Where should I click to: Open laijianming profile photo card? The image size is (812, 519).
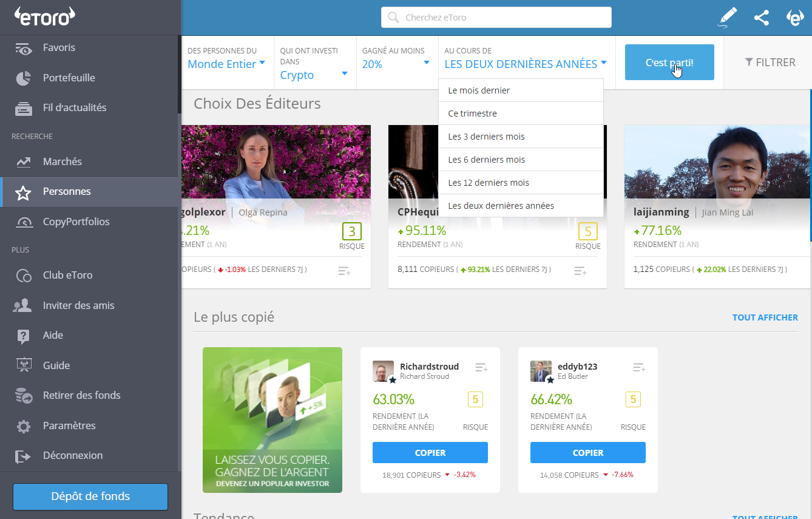pyautogui.click(x=718, y=161)
